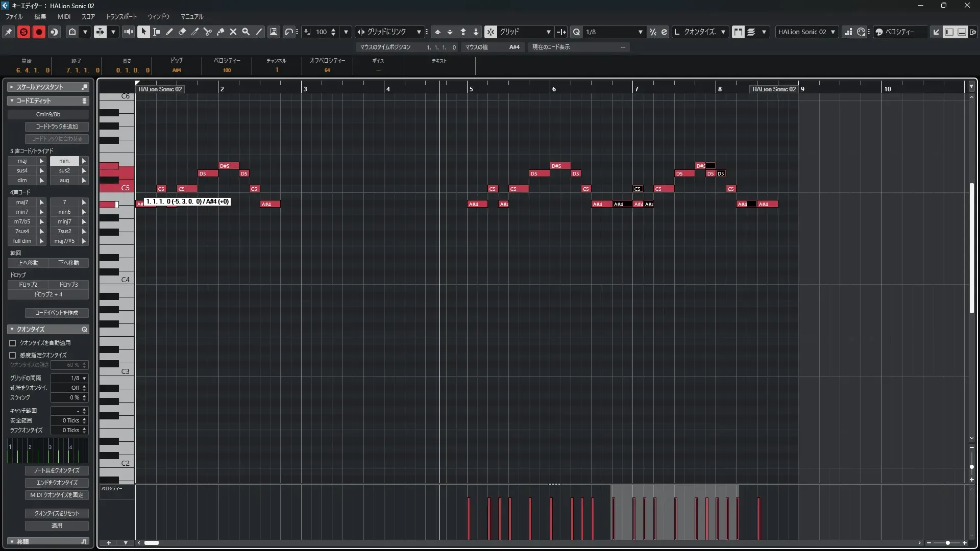Open the トランスポート menu
Screen dimensions: 980x551
coord(121,16)
